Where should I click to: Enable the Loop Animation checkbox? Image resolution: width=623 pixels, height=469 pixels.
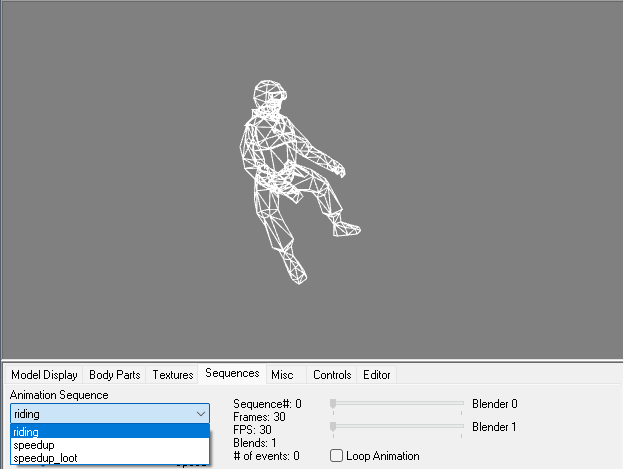coord(337,456)
